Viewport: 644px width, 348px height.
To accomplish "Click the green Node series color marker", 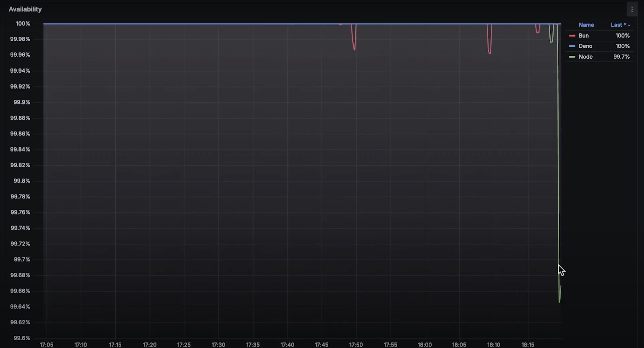I will (x=572, y=57).
